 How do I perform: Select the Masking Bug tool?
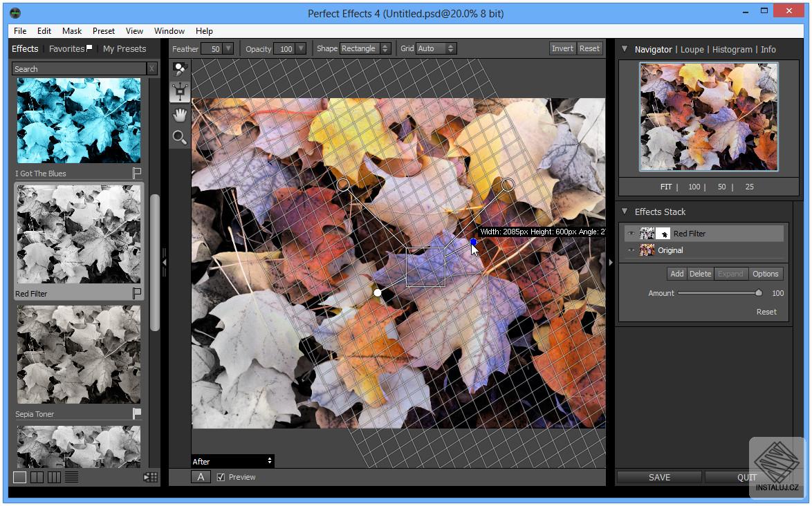(180, 91)
